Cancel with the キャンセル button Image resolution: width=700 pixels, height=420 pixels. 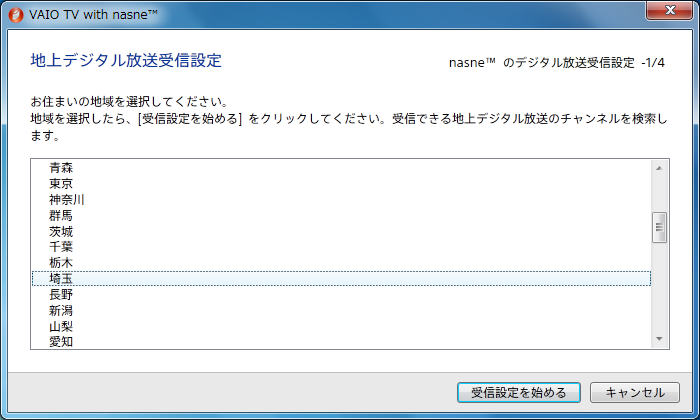point(635,392)
